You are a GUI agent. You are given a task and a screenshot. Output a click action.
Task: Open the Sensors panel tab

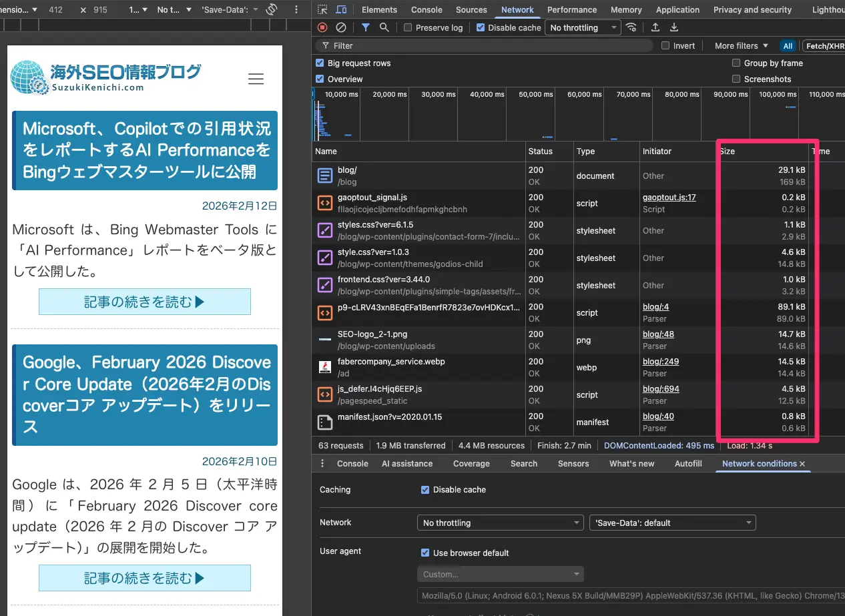[573, 463]
